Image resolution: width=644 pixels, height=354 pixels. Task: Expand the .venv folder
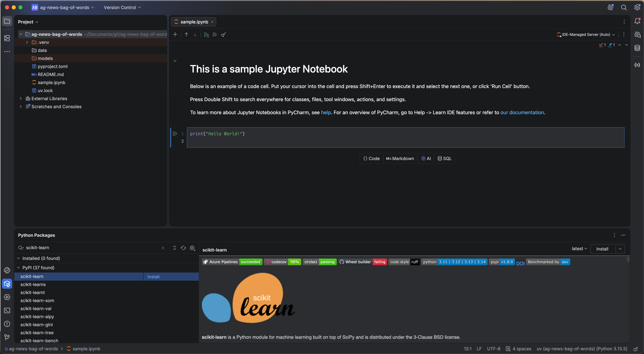[x=27, y=42]
